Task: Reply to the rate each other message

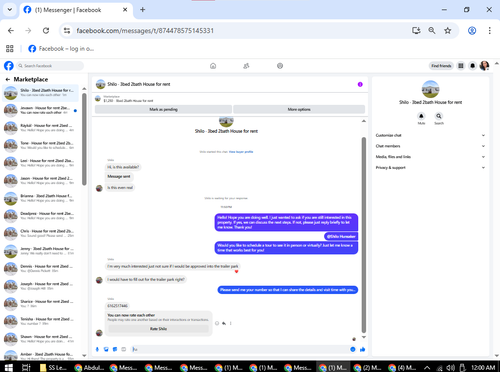Action: click(224, 323)
